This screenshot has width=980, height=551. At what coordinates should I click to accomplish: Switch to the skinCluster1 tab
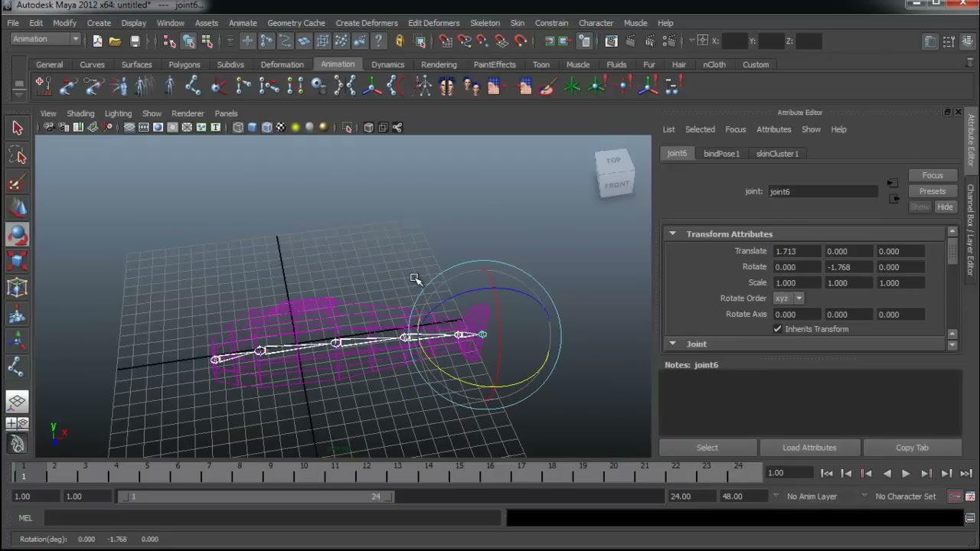(777, 153)
